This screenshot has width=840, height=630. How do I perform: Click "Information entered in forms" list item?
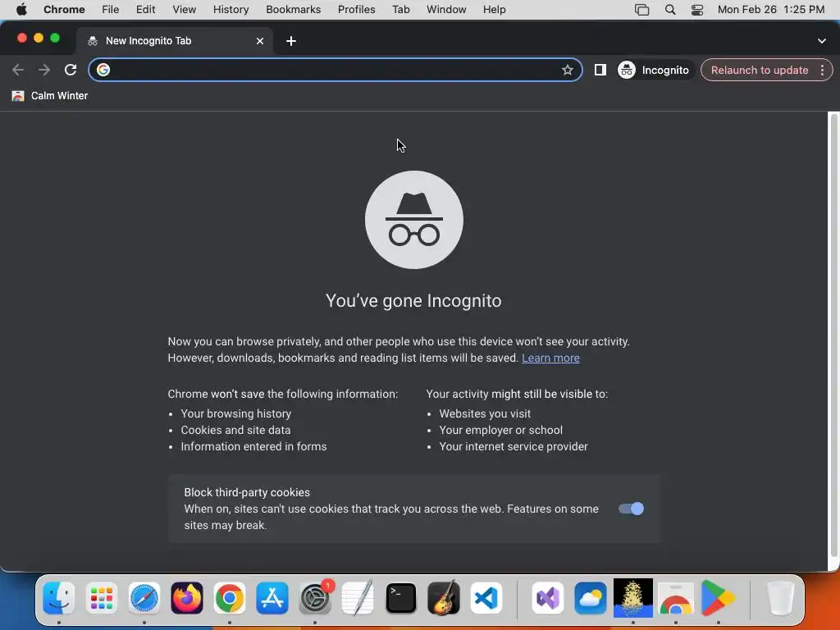click(x=253, y=446)
